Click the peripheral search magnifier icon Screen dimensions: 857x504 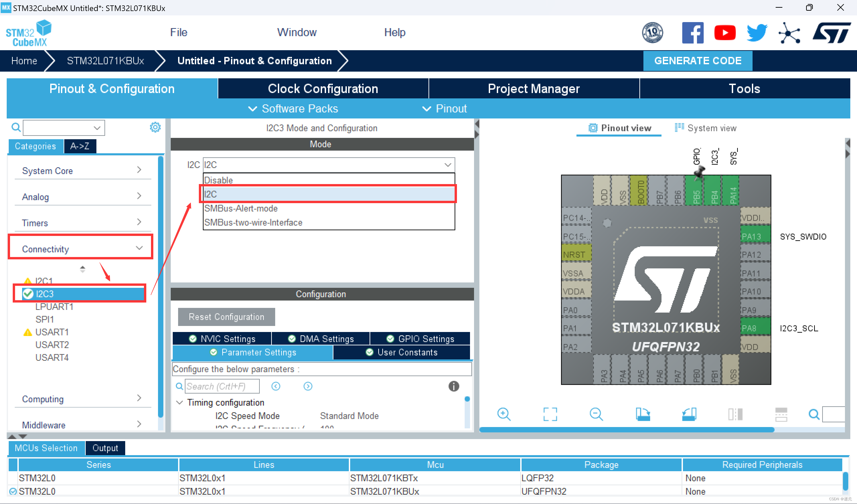click(x=16, y=128)
